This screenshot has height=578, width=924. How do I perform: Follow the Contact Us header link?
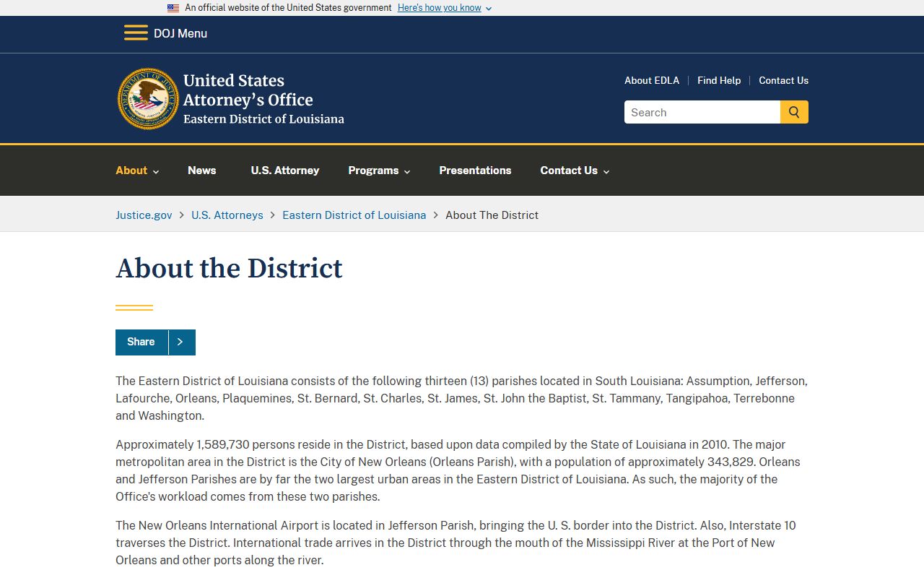coord(783,80)
